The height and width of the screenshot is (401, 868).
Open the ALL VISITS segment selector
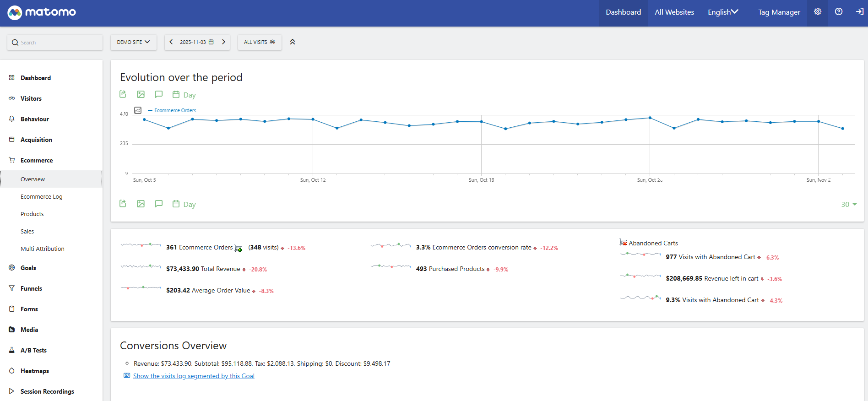[259, 42]
